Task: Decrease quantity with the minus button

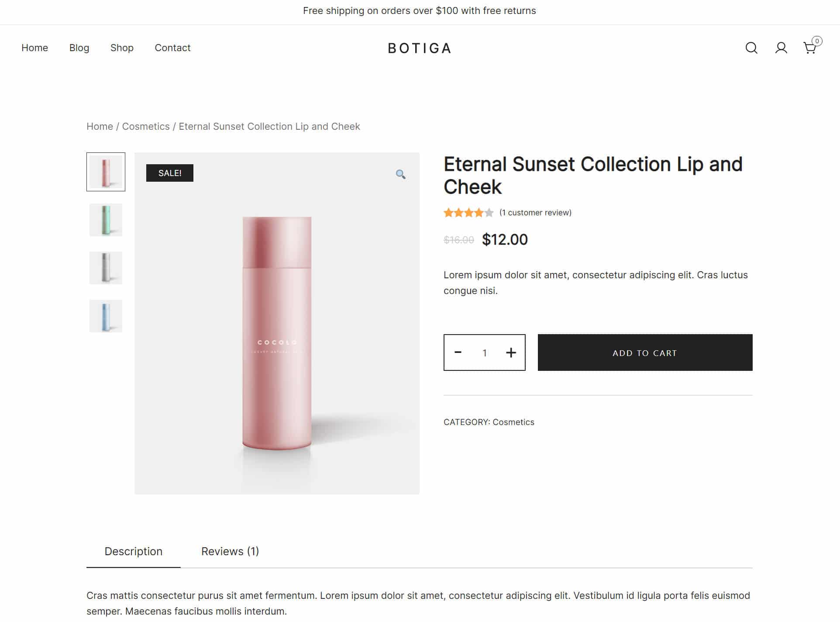Action: (458, 352)
